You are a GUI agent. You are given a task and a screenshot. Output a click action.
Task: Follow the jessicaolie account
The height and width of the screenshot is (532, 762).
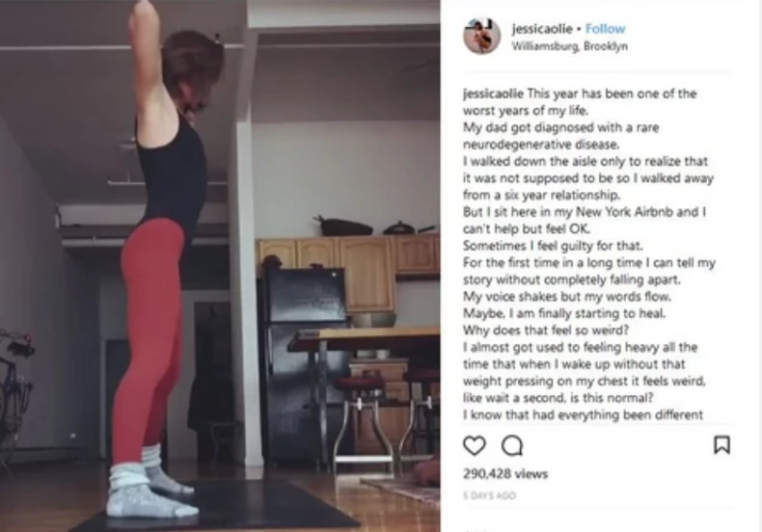point(605,29)
